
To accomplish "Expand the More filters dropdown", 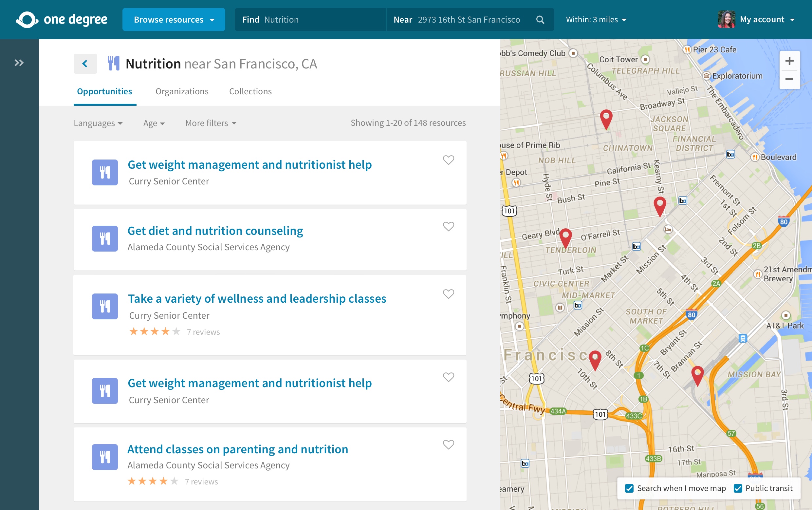I will pos(211,123).
